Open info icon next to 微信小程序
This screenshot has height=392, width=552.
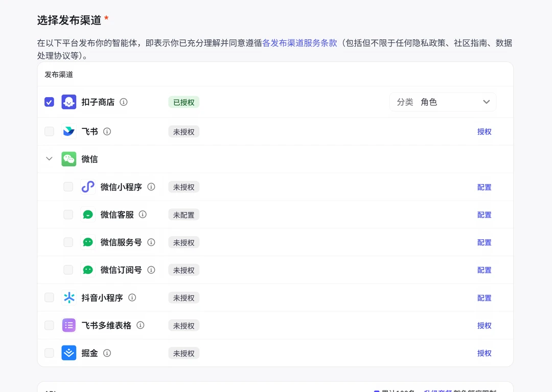point(151,187)
